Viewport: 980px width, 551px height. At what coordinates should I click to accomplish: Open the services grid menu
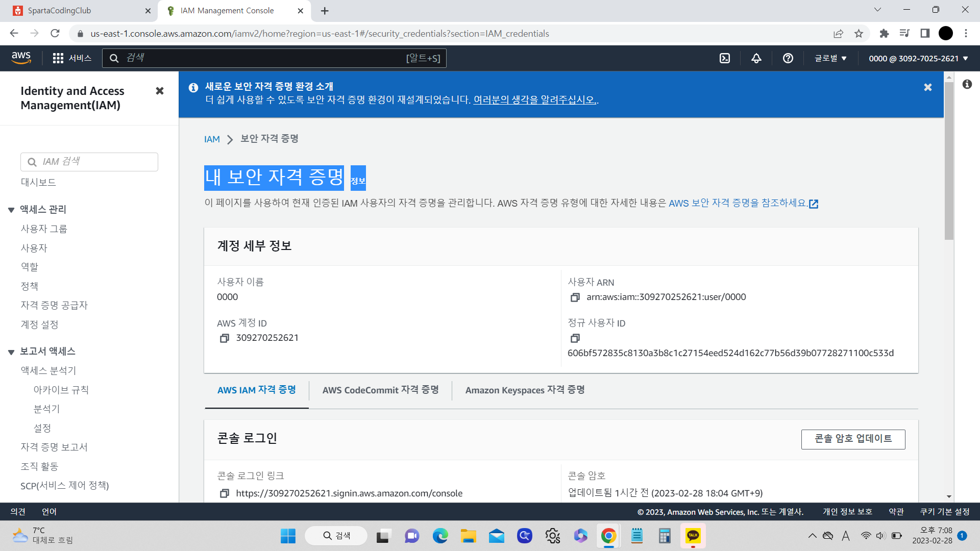(72, 58)
